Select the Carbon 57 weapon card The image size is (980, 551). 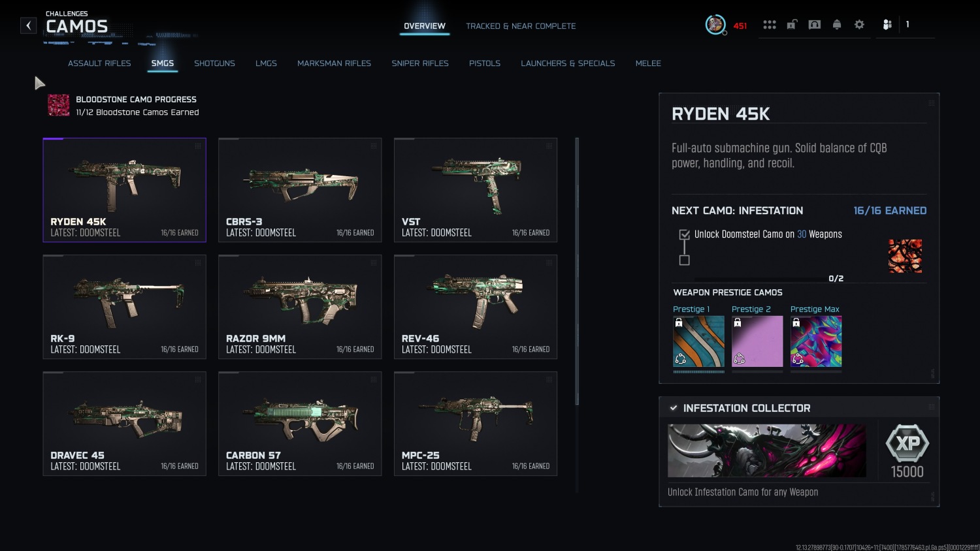click(x=300, y=424)
